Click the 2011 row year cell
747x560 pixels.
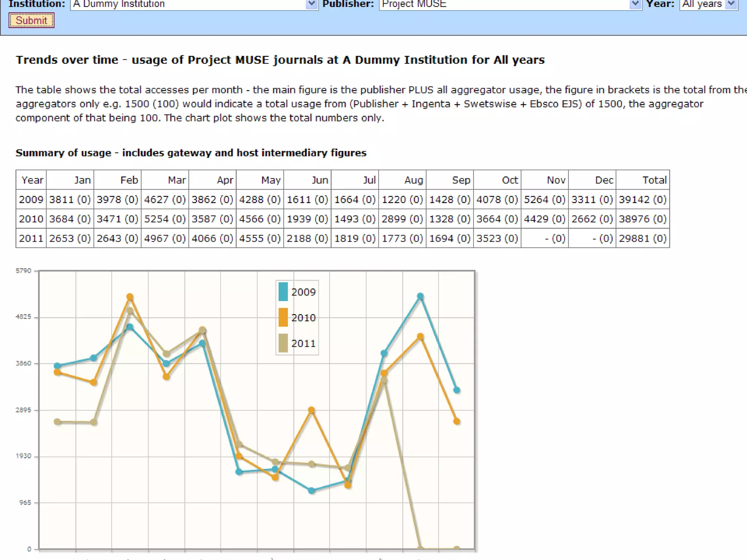pos(31,238)
